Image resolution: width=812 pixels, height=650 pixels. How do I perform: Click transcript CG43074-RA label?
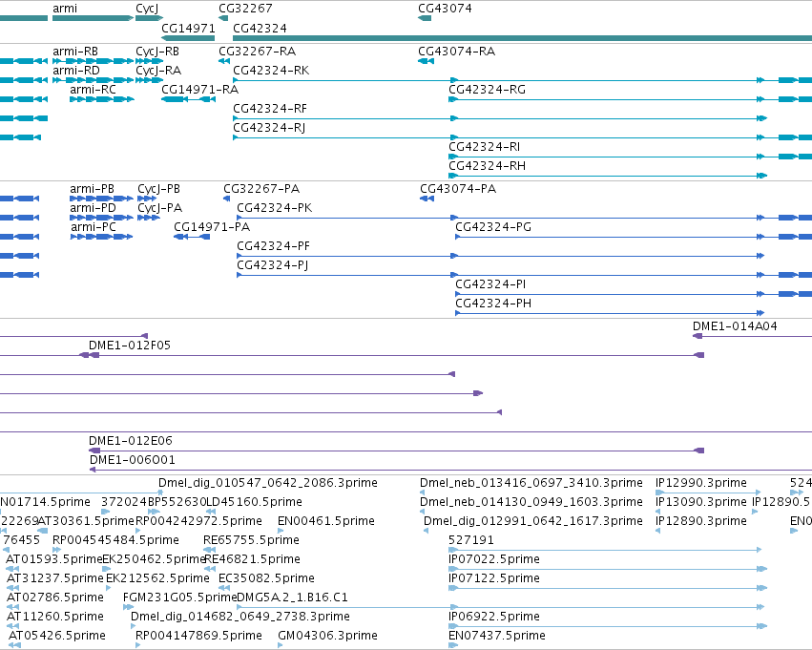(457, 52)
